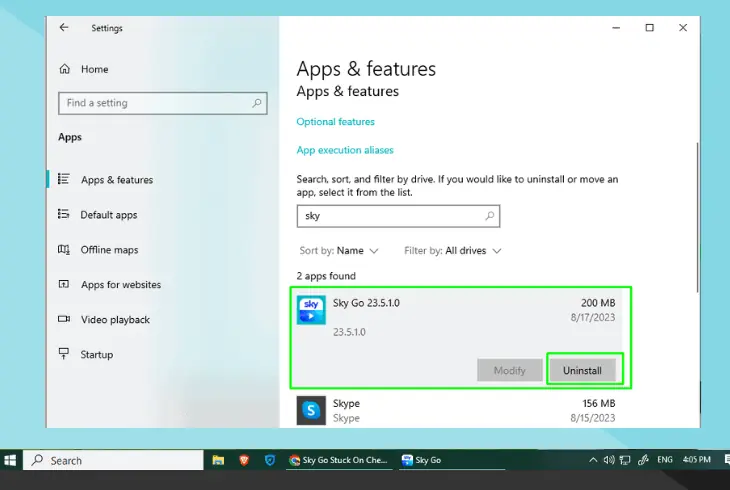Open the network tray icon
The width and height of the screenshot is (730, 490).
(625, 460)
